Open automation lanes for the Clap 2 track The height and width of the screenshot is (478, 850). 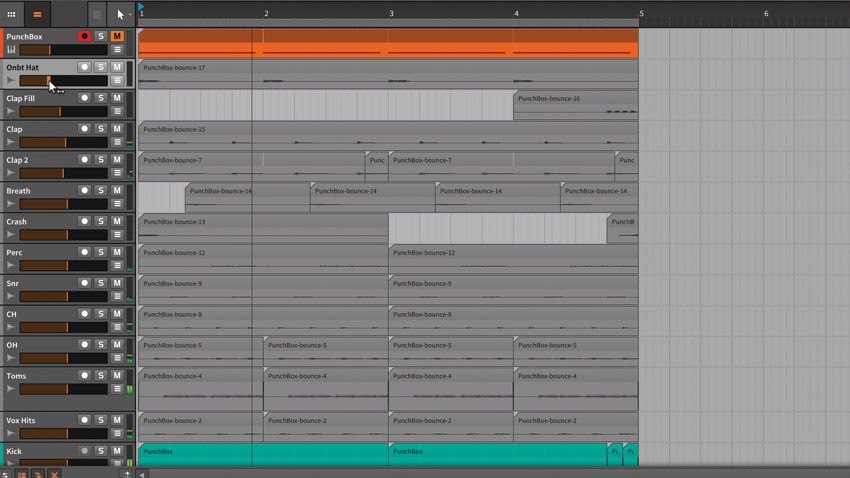coord(117,173)
